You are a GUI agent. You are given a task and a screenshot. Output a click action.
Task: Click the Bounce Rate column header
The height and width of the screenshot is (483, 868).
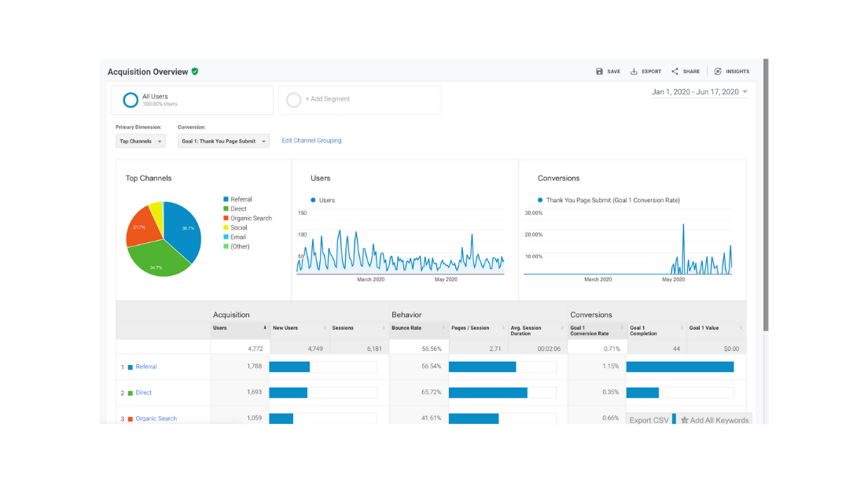(406, 328)
